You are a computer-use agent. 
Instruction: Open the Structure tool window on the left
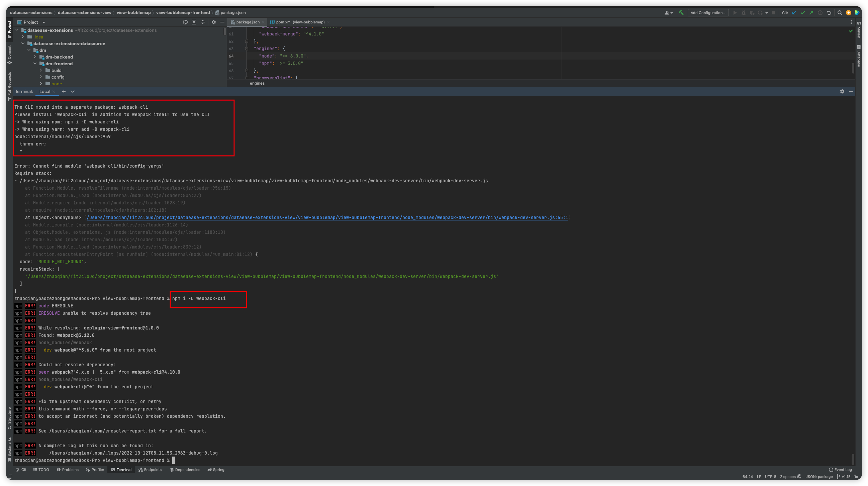click(x=9, y=418)
